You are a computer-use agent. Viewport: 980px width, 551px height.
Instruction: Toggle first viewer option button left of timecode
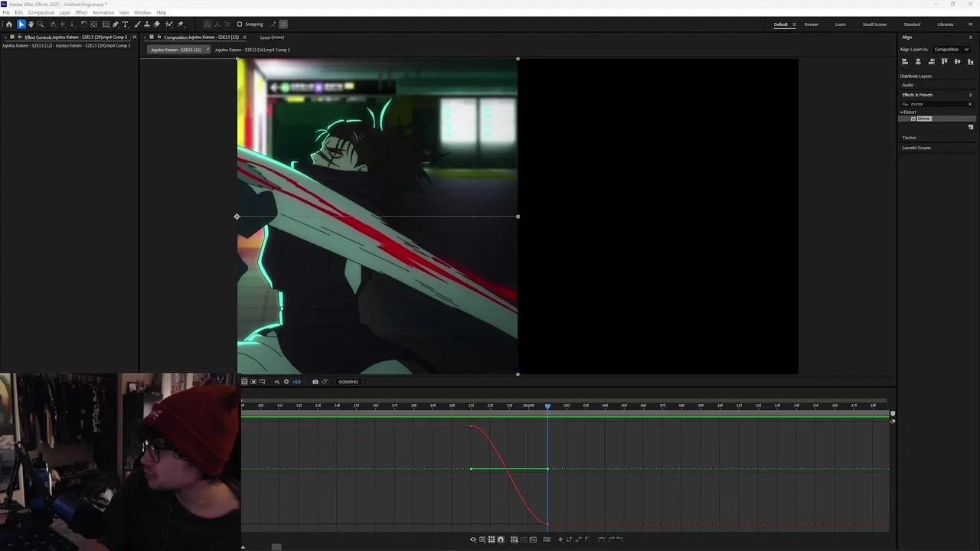(x=244, y=382)
